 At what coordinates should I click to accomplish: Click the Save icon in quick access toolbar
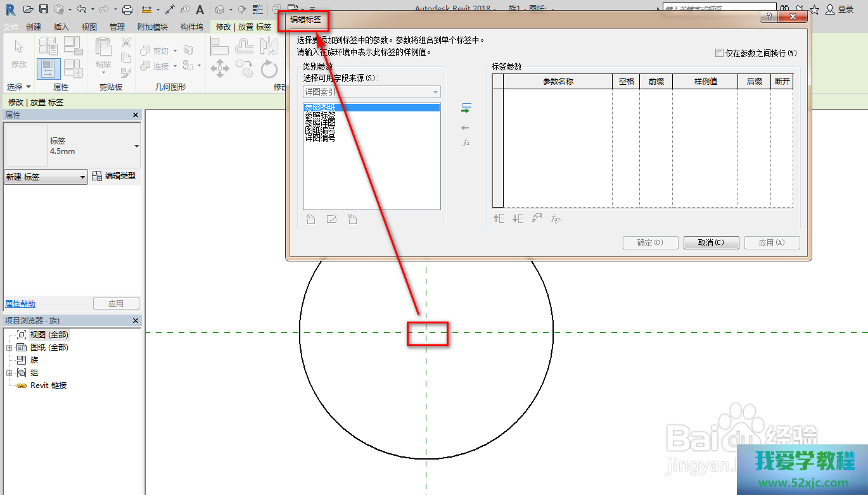pyautogui.click(x=44, y=9)
